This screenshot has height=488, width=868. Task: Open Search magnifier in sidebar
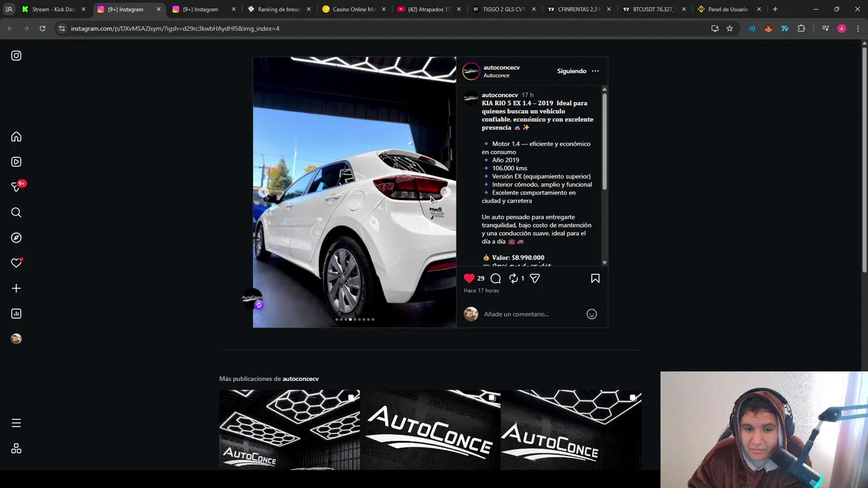point(16,213)
